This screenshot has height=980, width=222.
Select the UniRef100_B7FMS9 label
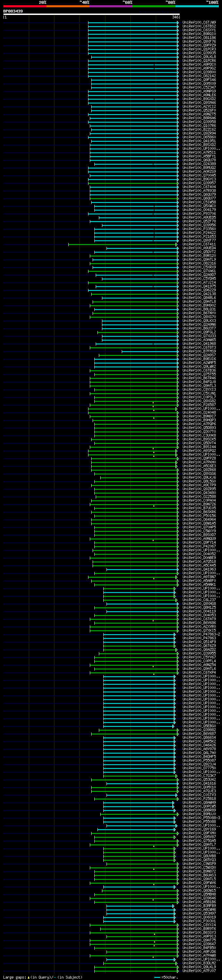[199, 351]
